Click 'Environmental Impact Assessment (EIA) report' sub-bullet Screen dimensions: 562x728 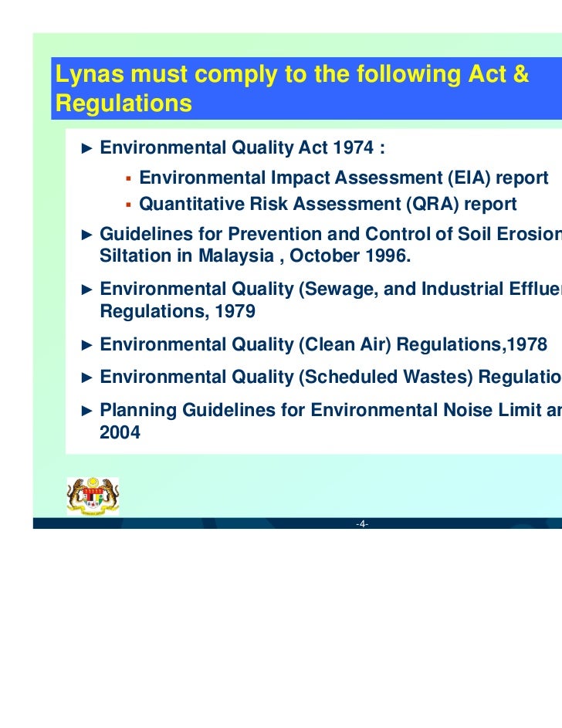(x=344, y=178)
